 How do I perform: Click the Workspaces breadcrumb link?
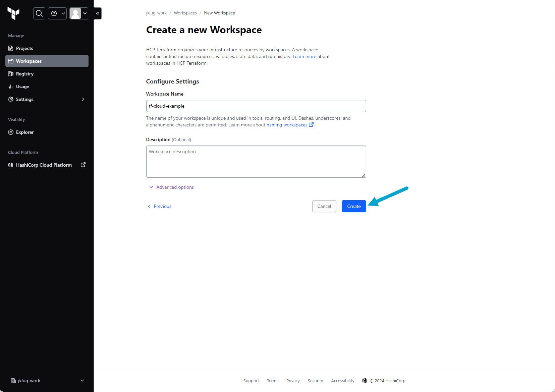[x=185, y=13]
